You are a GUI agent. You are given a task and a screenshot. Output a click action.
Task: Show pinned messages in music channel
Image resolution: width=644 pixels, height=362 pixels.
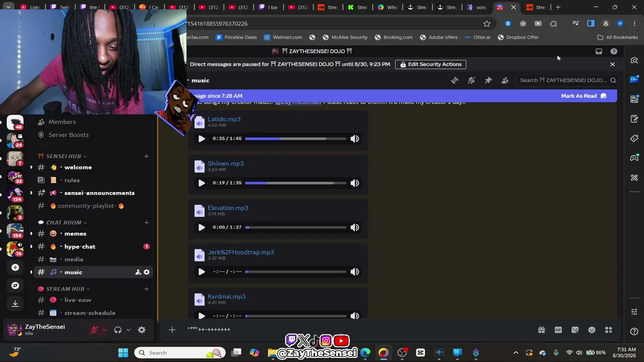pyautogui.click(x=488, y=80)
